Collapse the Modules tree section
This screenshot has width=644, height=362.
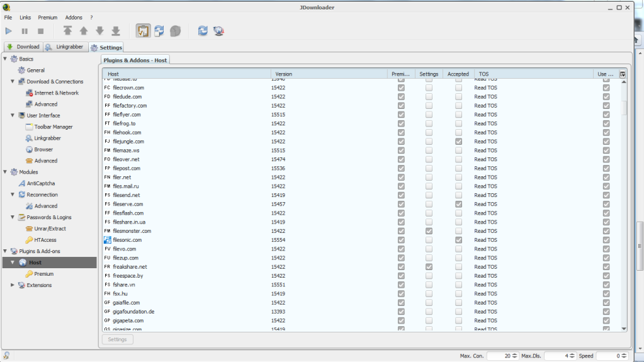coord(5,172)
